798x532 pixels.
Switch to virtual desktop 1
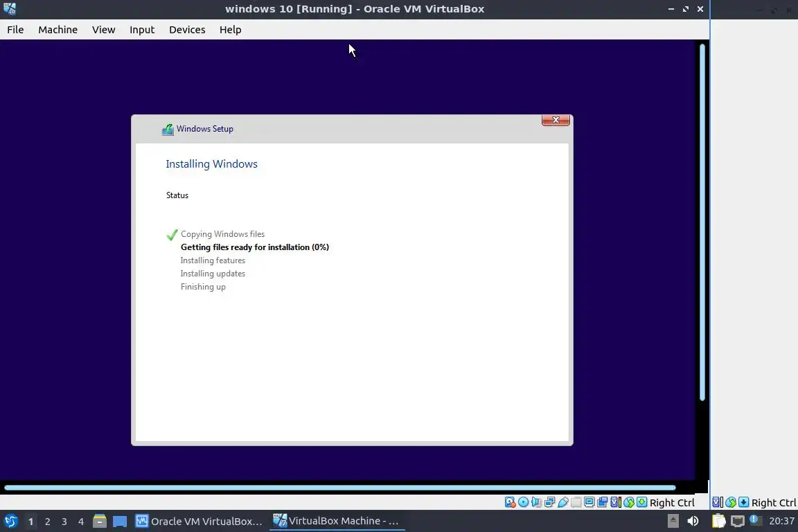[31, 522]
